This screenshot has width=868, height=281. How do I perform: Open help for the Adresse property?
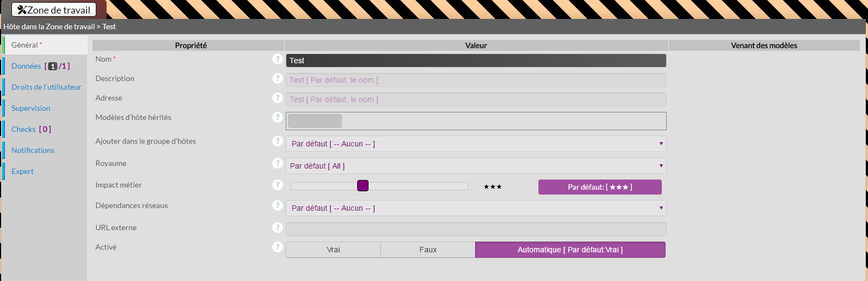pos(278,98)
